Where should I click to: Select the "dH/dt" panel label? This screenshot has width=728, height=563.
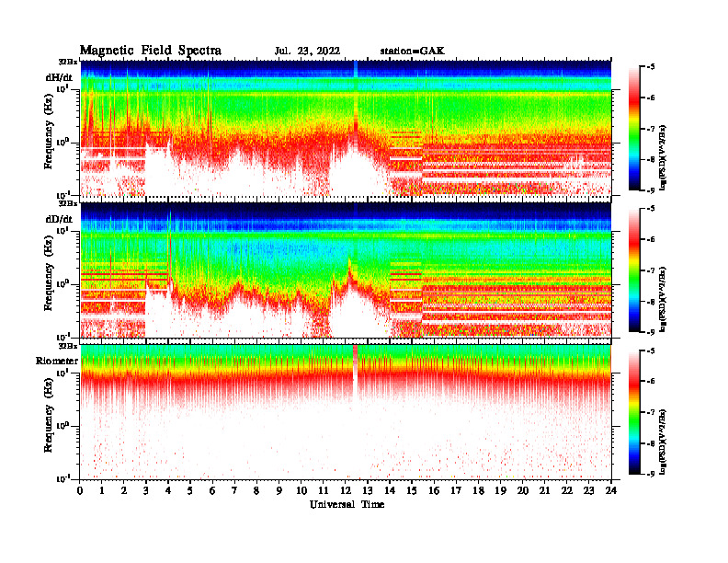[x=59, y=77]
